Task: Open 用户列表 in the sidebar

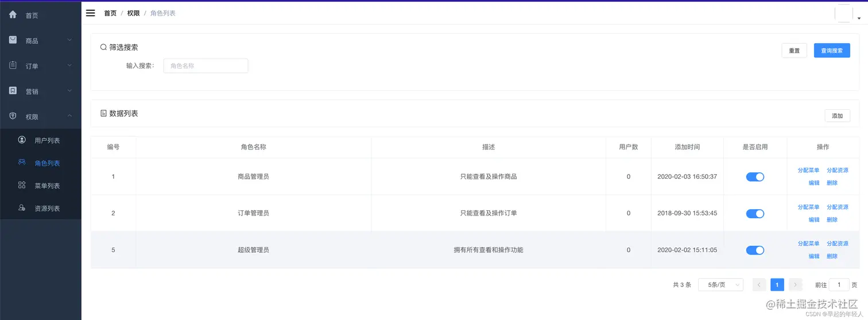Action: 41,140
